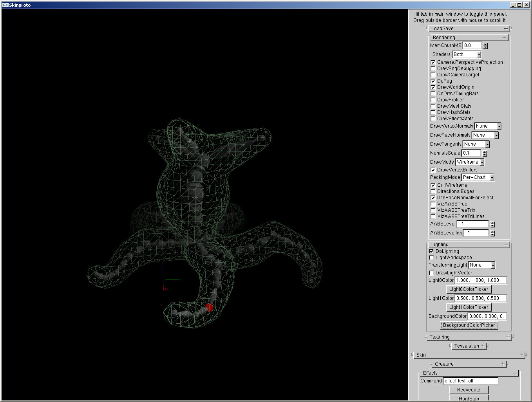The image size is (532, 402).
Task: Collapse the Rendering section minus icon
Action: [504, 38]
